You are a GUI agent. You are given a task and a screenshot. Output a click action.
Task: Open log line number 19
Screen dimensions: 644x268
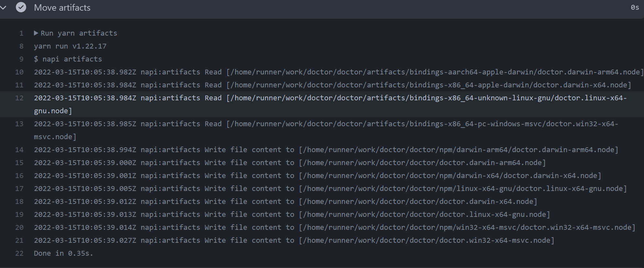tap(19, 214)
